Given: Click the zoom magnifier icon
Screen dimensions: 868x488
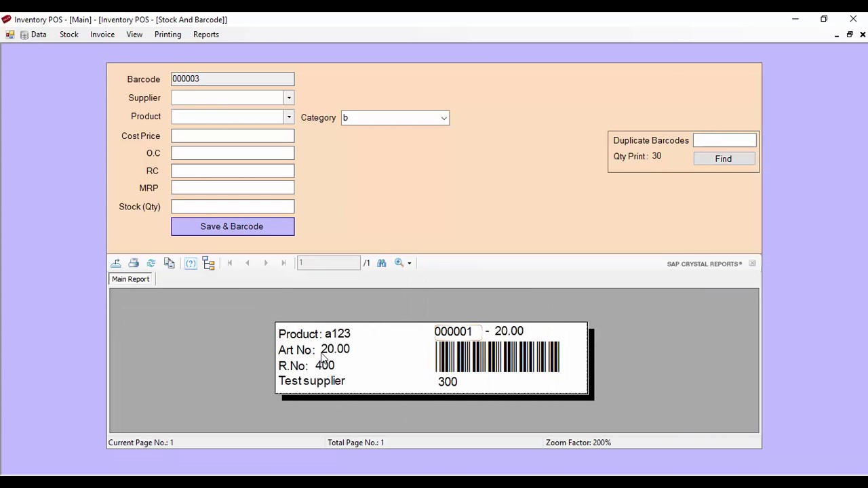Looking at the screenshot, I should (399, 263).
